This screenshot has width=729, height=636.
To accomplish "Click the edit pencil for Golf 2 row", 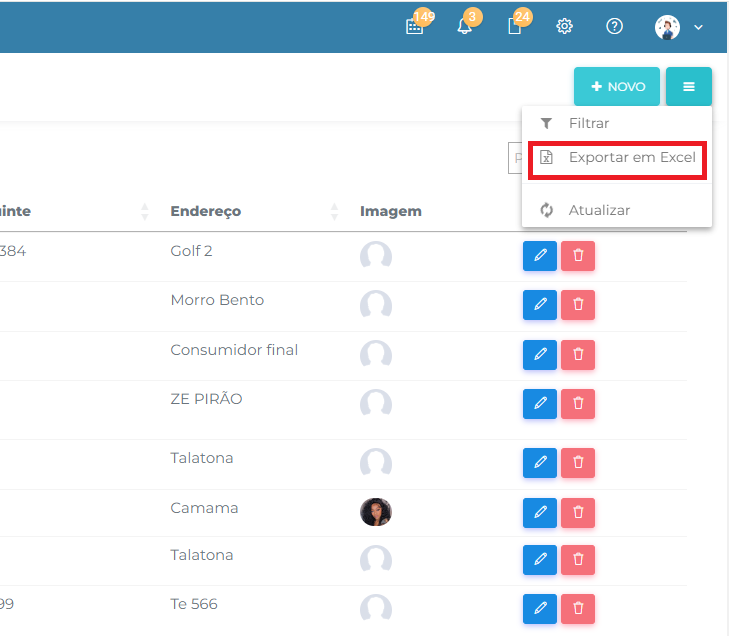I will (540, 256).
